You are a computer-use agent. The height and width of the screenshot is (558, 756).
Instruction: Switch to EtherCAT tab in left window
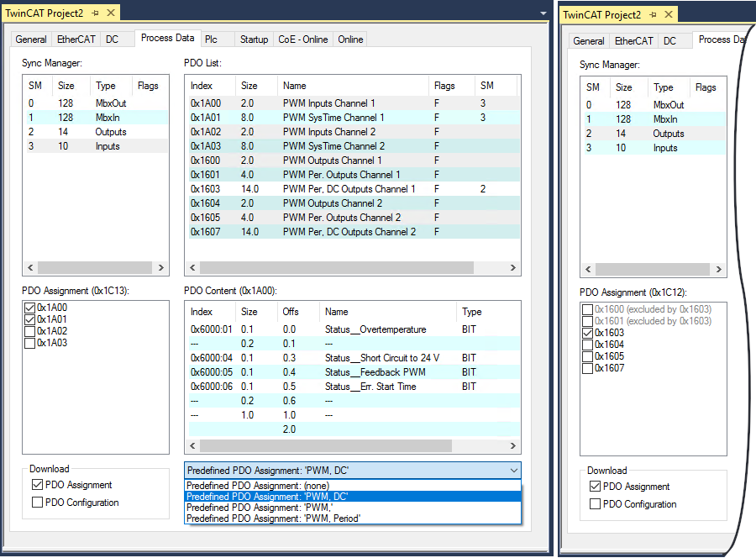76,39
